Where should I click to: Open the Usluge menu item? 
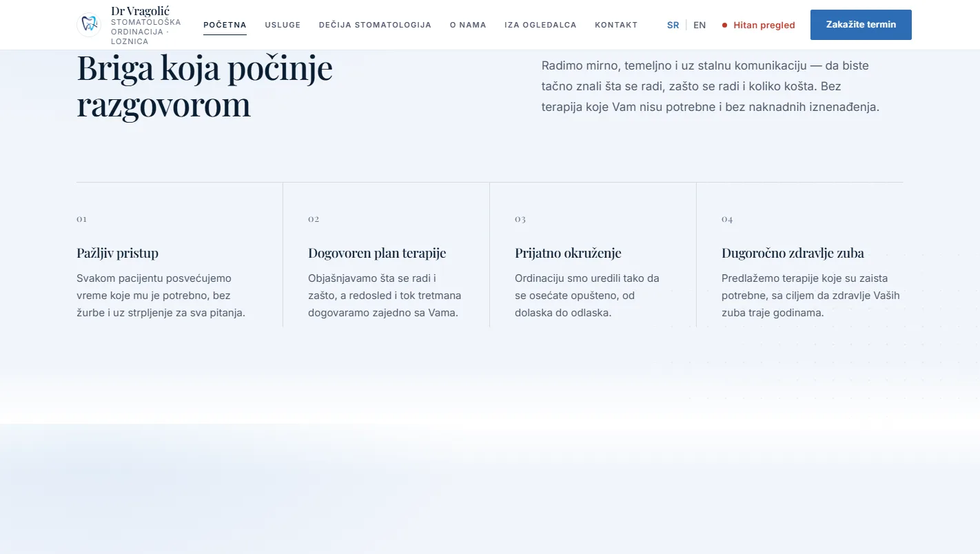click(283, 25)
